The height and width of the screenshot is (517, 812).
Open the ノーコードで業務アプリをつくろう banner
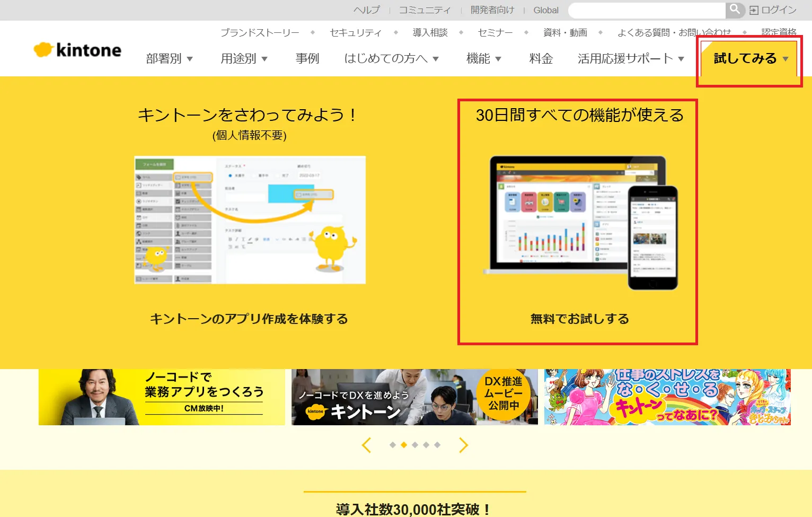pos(162,397)
